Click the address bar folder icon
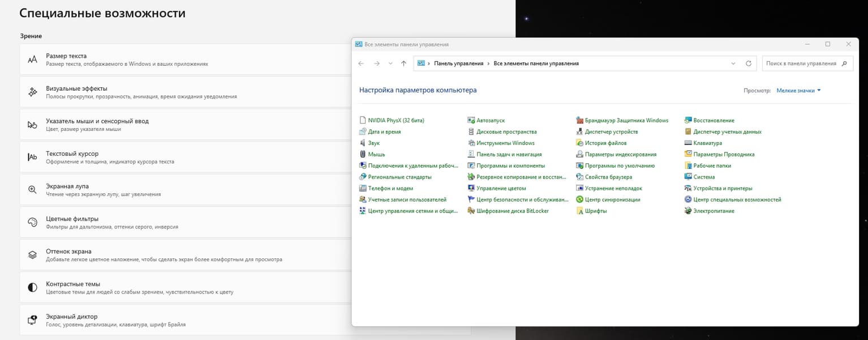Screen dimensions: 868x340 (421, 63)
